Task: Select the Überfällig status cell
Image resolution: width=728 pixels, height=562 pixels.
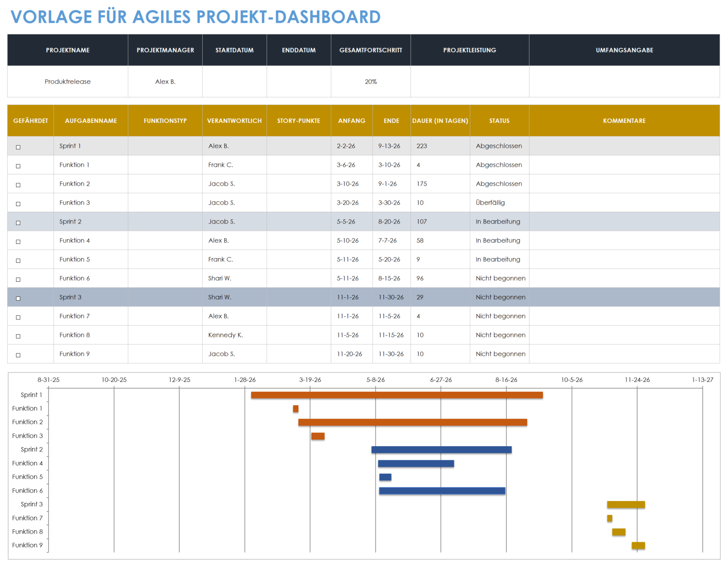Action: (x=500, y=203)
